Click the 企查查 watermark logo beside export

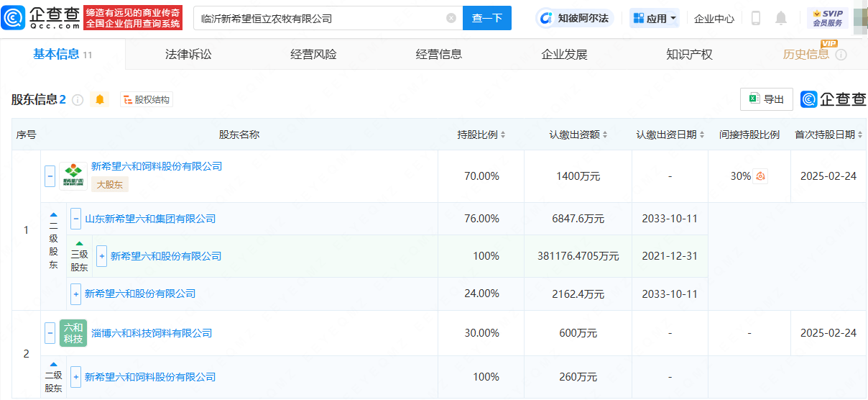click(834, 99)
